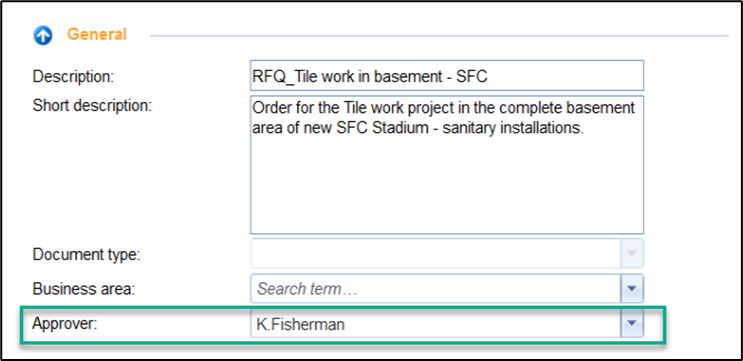The width and height of the screenshot is (743, 361).
Task: Click the Approver label text
Action: [x=64, y=324]
